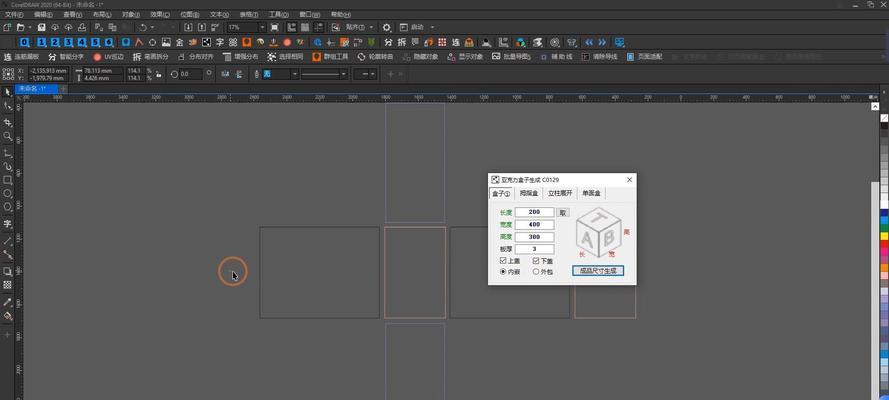Expand the Open folder dropdown arrow
This screenshot has width=889, height=400.
click(x=29, y=27)
